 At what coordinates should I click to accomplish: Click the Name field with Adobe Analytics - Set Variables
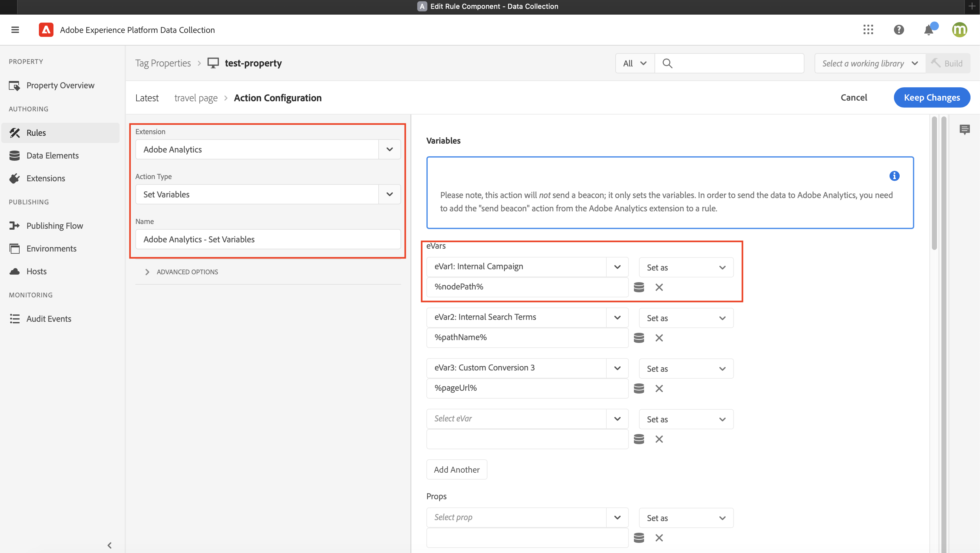click(x=268, y=239)
